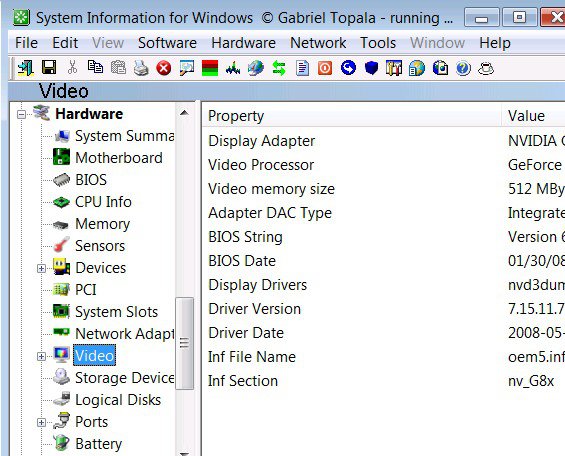565x456 pixels.
Task: Click the copy pages toolbar icon
Action: pos(95,67)
